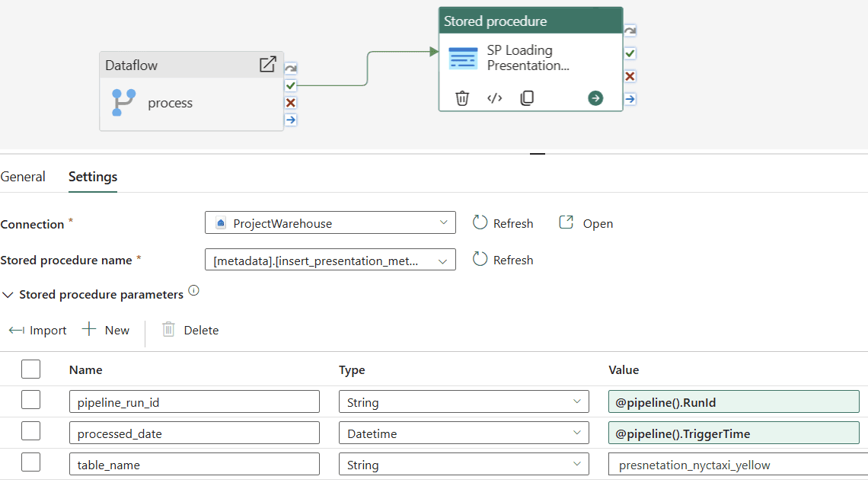Edit the processed_date name field
Image resolution: width=868 pixels, height=486 pixels.
pos(194,433)
